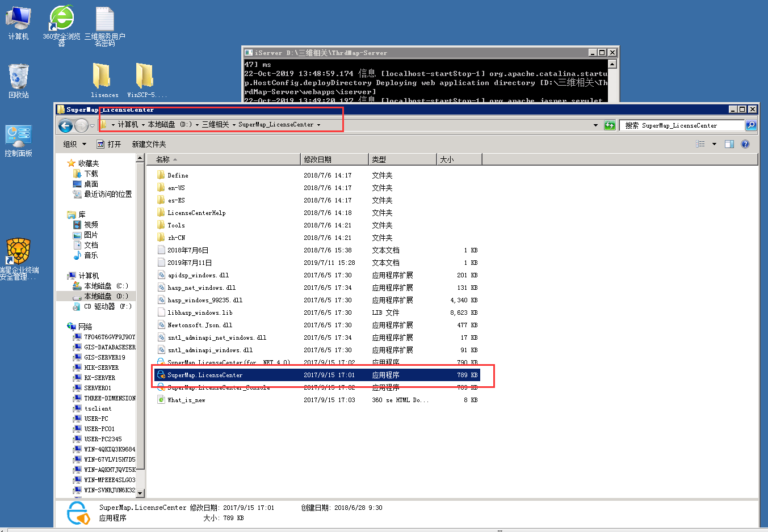Expand the 三维相关 breadcrumb arrow
The height and width of the screenshot is (532, 768).
click(x=234, y=125)
